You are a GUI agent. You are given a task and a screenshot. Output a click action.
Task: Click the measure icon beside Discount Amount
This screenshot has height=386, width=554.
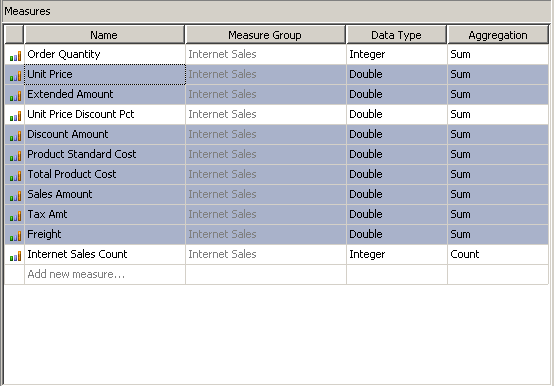click(x=15, y=136)
